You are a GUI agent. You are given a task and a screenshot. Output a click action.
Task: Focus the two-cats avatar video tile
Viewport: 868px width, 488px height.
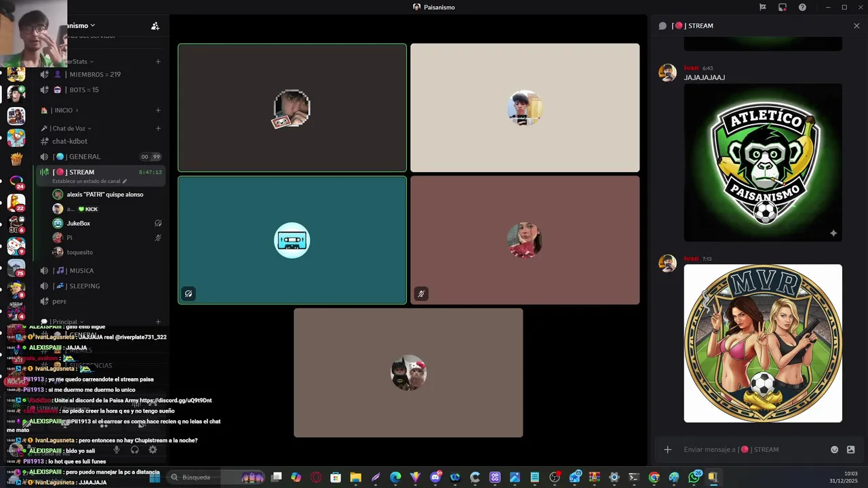(x=408, y=373)
